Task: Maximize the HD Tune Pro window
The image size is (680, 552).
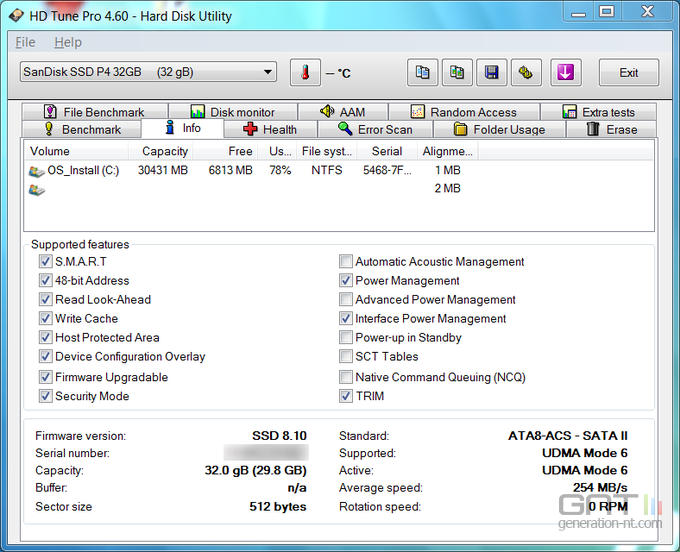Action: [607, 12]
